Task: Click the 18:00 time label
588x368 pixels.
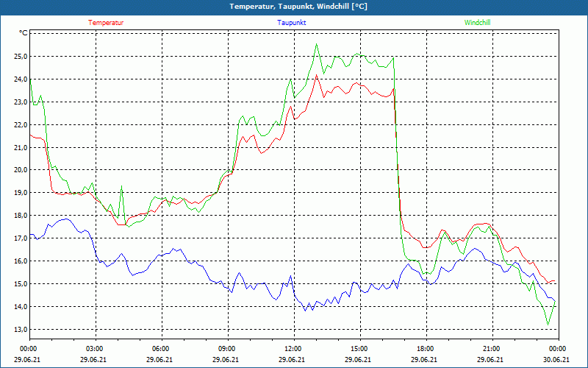Action: click(x=426, y=349)
